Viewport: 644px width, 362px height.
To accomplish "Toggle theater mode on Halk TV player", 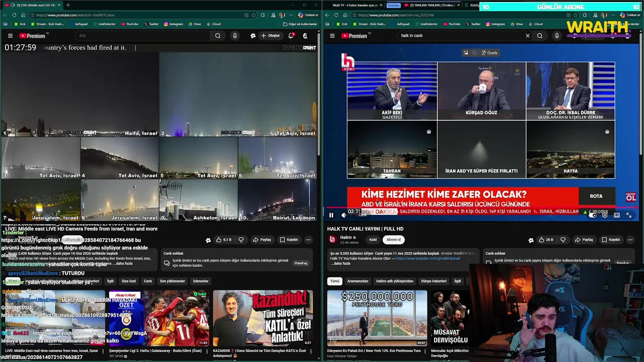I will [x=617, y=215].
